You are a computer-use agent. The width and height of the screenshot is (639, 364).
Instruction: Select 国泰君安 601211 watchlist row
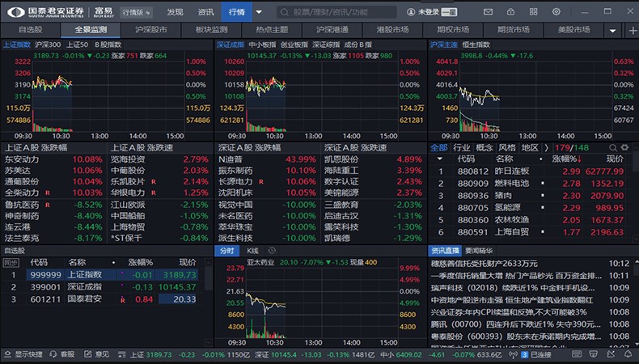[x=100, y=299]
